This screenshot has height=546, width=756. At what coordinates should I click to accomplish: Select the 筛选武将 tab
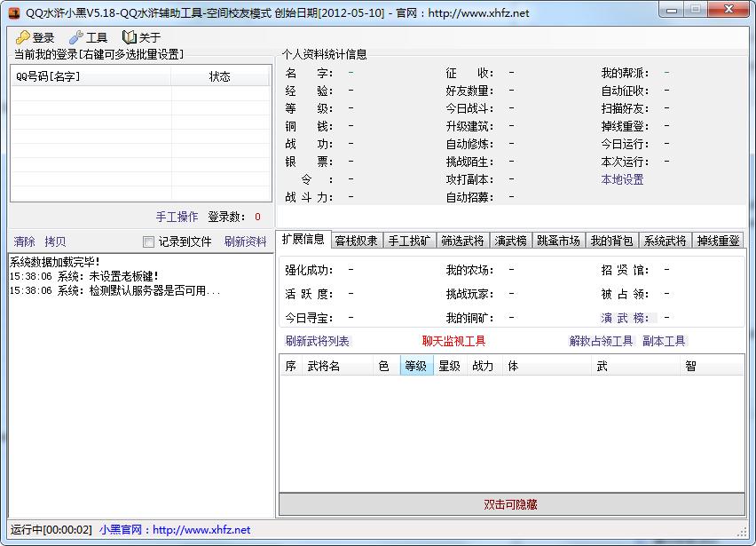[x=462, y=241]
